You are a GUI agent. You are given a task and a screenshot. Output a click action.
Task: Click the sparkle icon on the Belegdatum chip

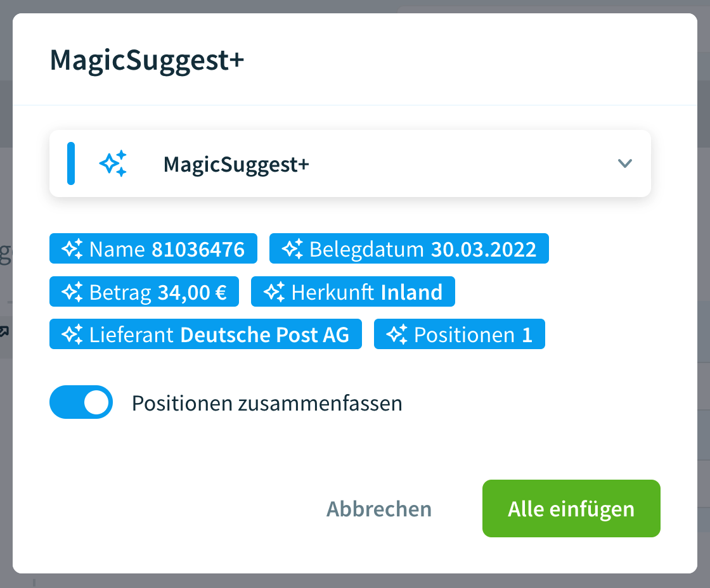pyautogui.click(x=293, y=248)
